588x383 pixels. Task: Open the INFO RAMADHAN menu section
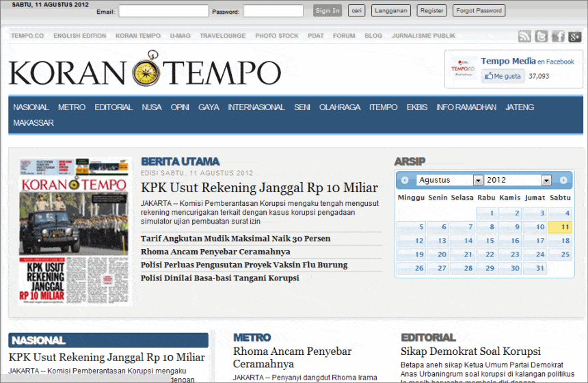point(466,107)
